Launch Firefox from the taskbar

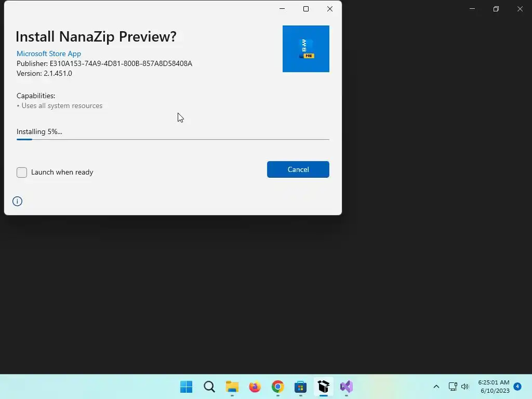click(x=255, y=387)
